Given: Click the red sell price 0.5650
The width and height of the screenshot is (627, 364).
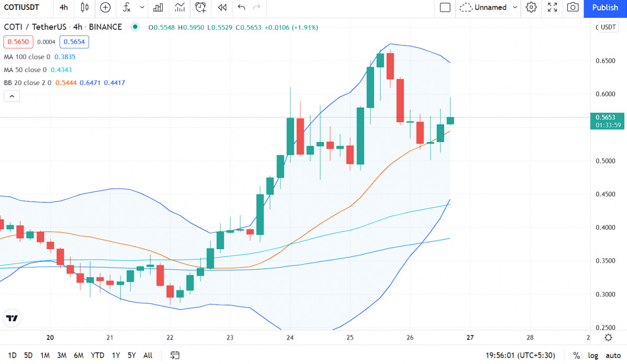Looking at the screenshot, I should tap(18, 42).
